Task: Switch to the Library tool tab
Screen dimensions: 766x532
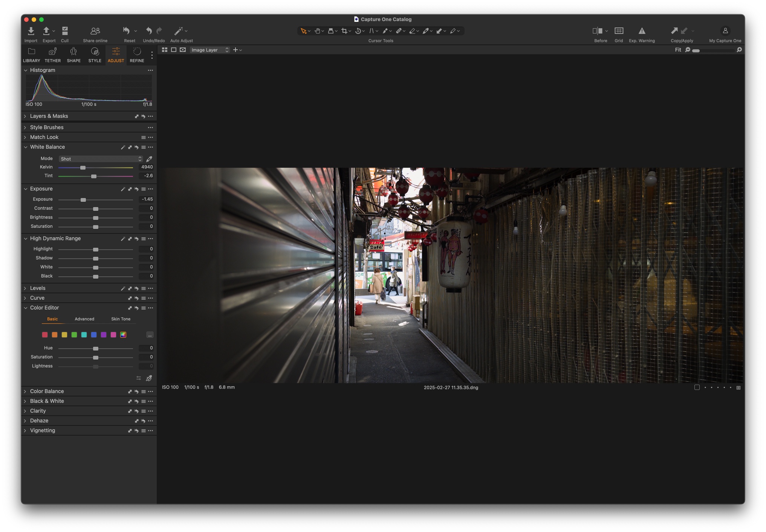Action: [x=32, y=55]
